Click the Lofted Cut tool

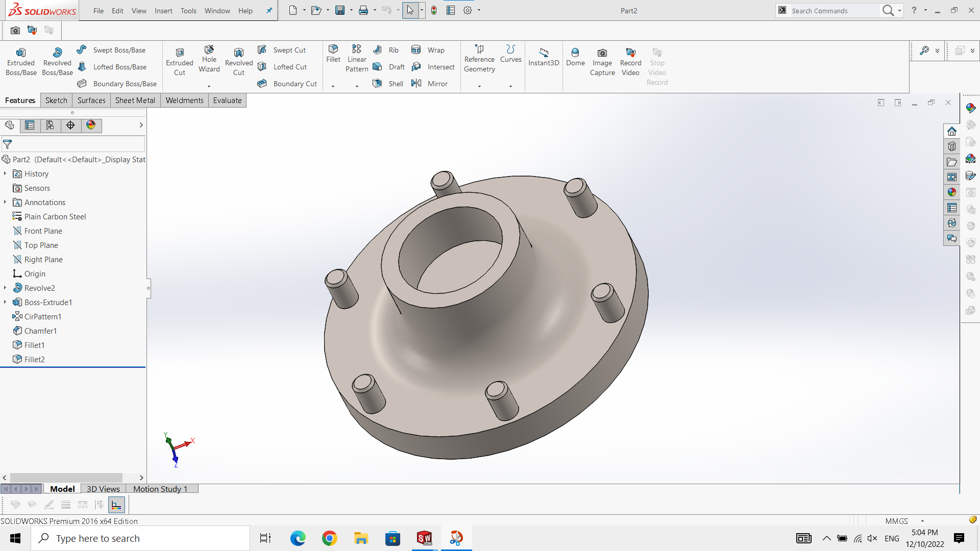coord(282,67)
